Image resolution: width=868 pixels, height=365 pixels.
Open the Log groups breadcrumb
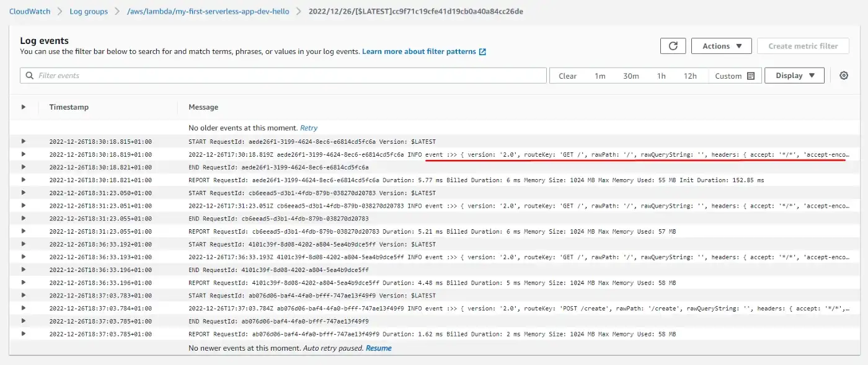(88, 11)
